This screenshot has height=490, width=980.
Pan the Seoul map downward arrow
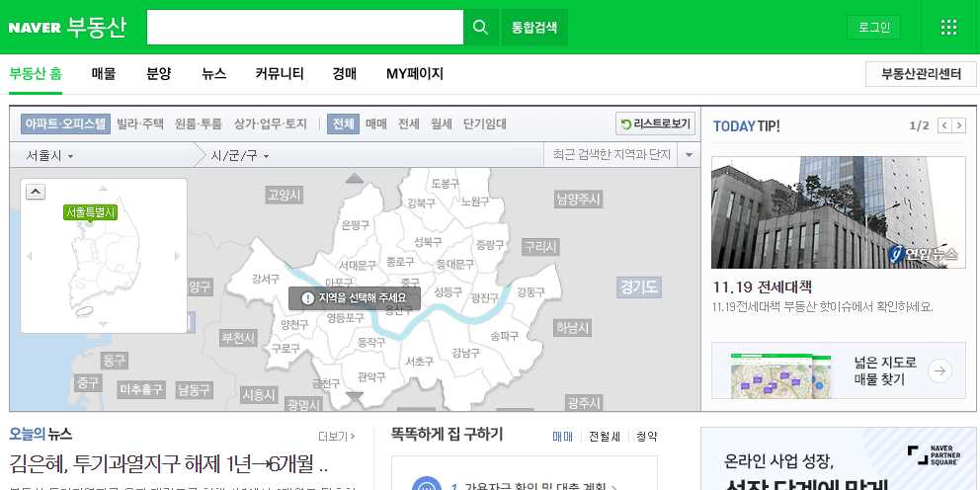tap(355, 396)
